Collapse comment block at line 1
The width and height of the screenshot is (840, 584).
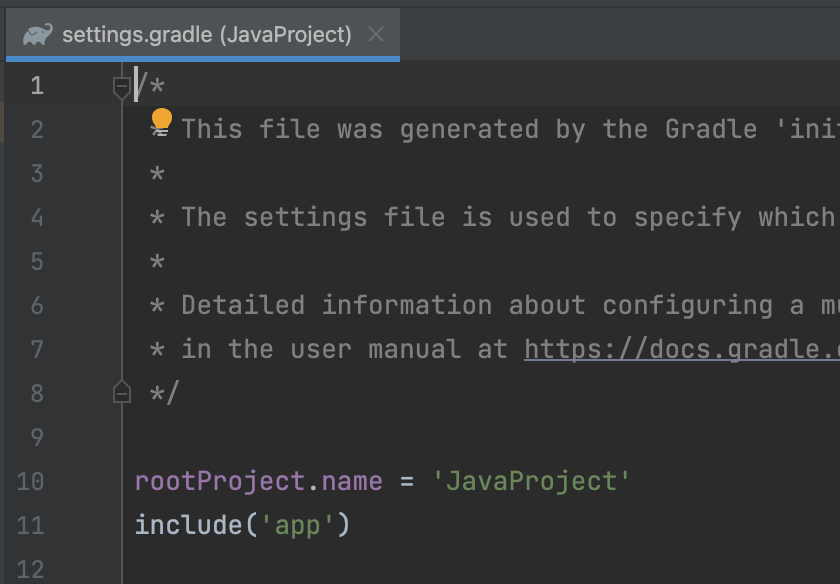[122, 86]
